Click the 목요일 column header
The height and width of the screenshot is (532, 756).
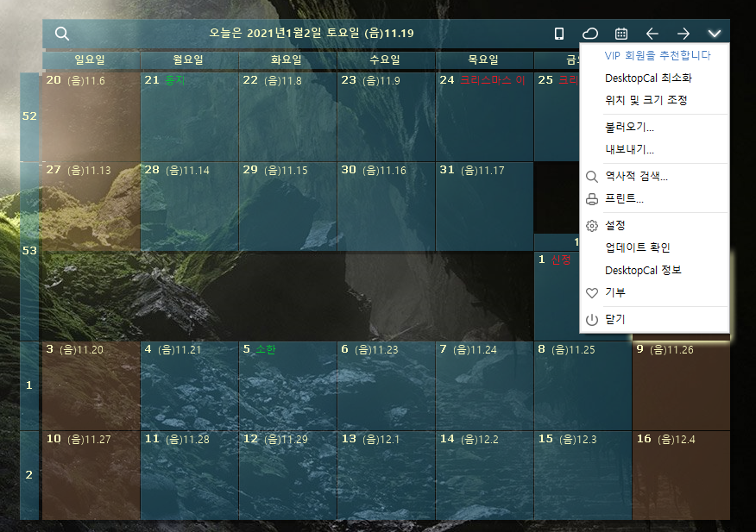click(x=484, y=59)
